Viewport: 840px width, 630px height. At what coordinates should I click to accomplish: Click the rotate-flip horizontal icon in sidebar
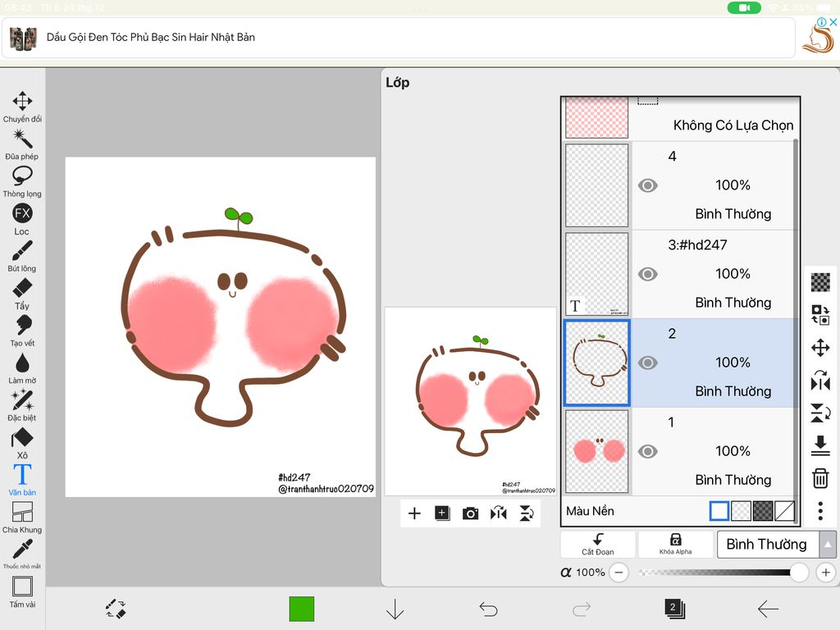click(820, 381)
